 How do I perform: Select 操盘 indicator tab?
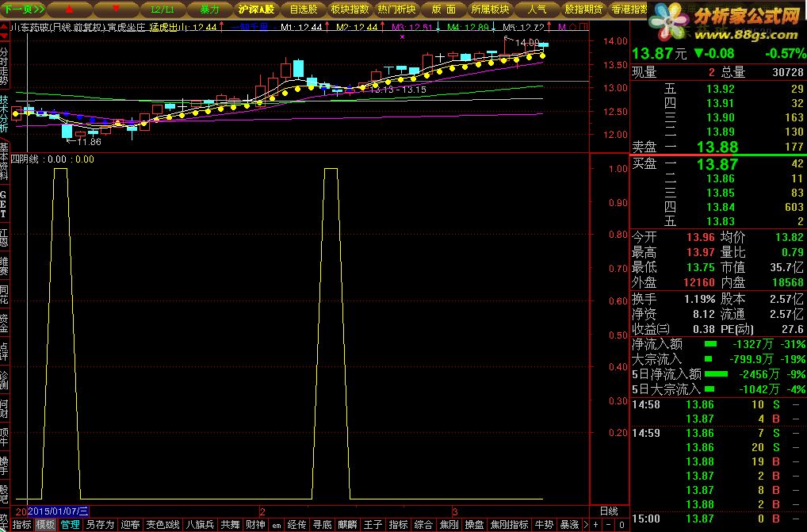coord(474,525)
